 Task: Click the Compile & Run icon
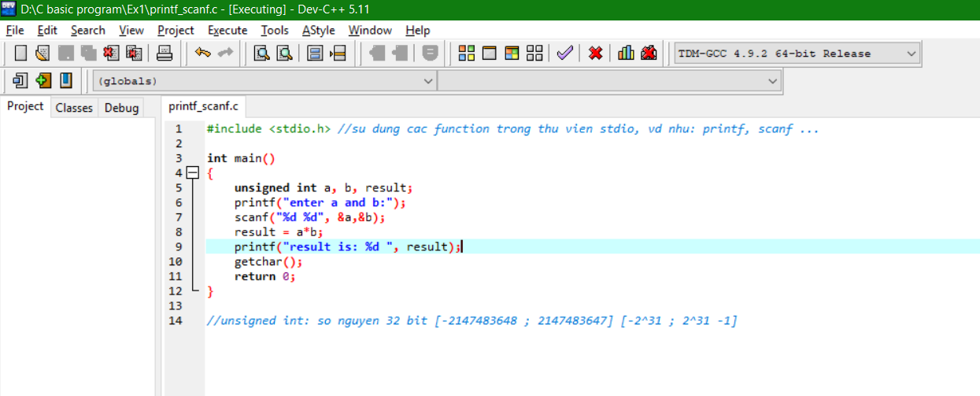[512, 54]
